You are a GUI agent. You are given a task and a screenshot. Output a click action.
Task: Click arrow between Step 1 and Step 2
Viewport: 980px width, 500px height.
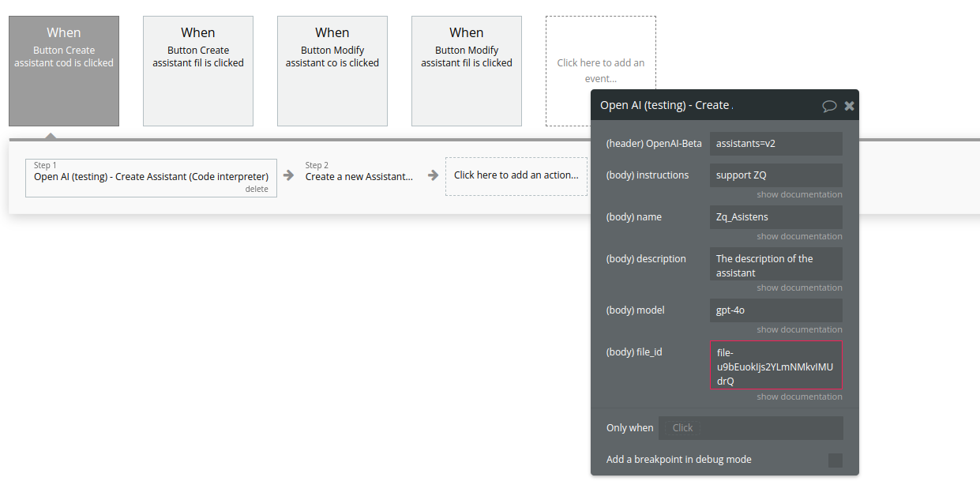click(x=289, y=175)
